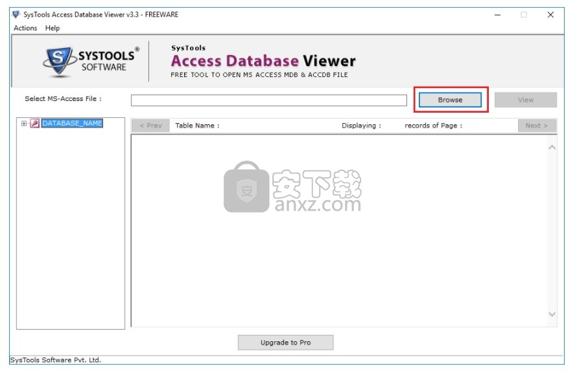Click the MS-Access file path field
The width and height of the screenshot is (588, 375).
(x=268, y=100)
